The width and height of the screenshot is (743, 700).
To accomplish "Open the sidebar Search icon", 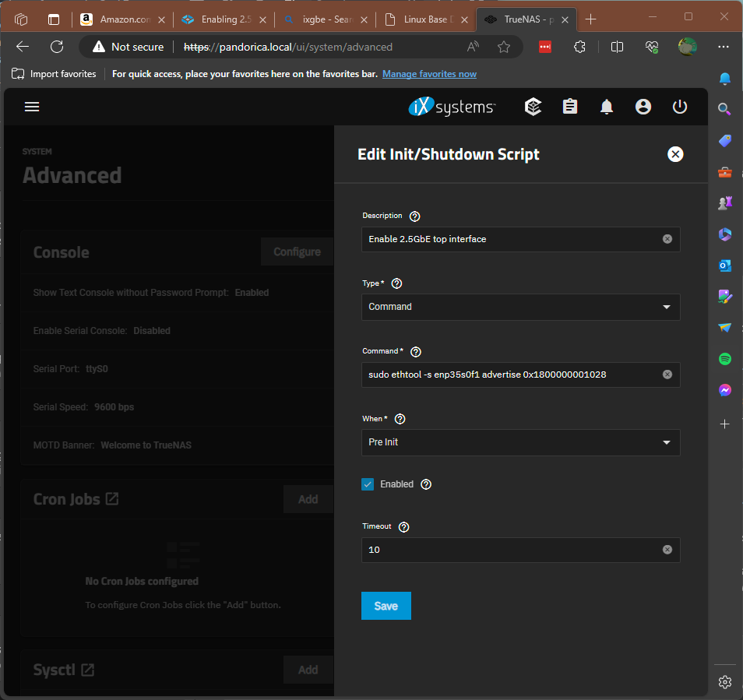I will (x=724, y=110).
